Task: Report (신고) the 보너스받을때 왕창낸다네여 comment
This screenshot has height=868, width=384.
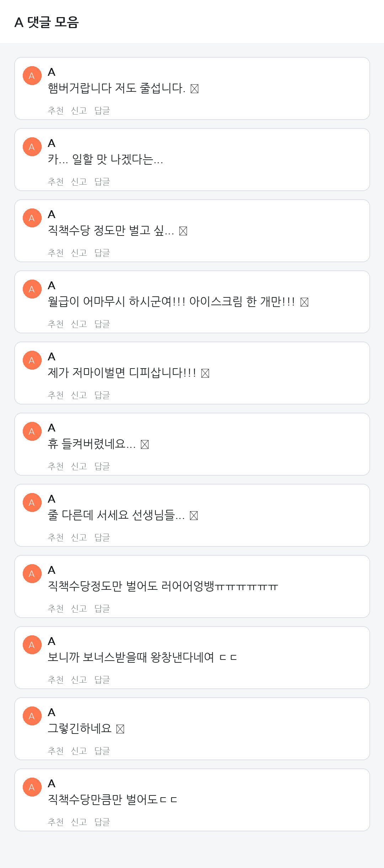Action: (79, 680)
